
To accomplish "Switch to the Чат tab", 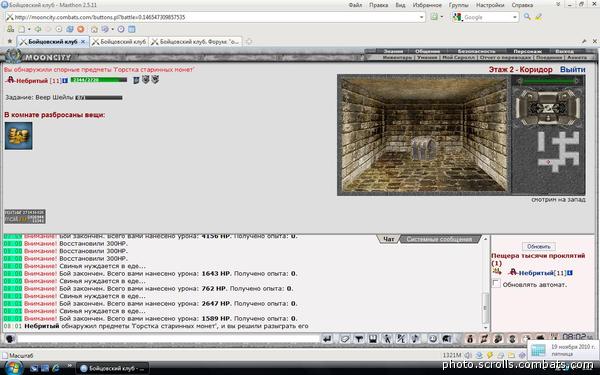I will pyautogui.click(x=388, y=239).
